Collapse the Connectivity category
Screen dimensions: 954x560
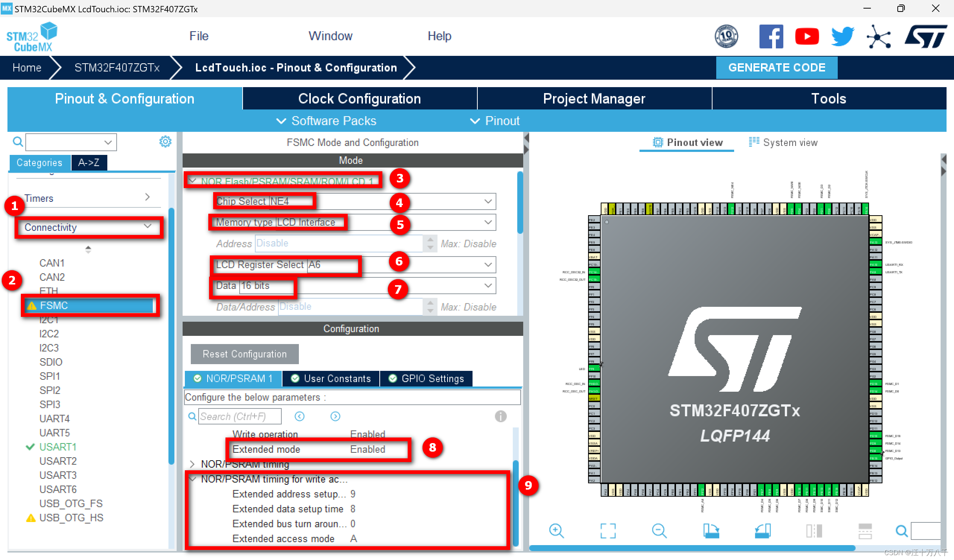147,226
